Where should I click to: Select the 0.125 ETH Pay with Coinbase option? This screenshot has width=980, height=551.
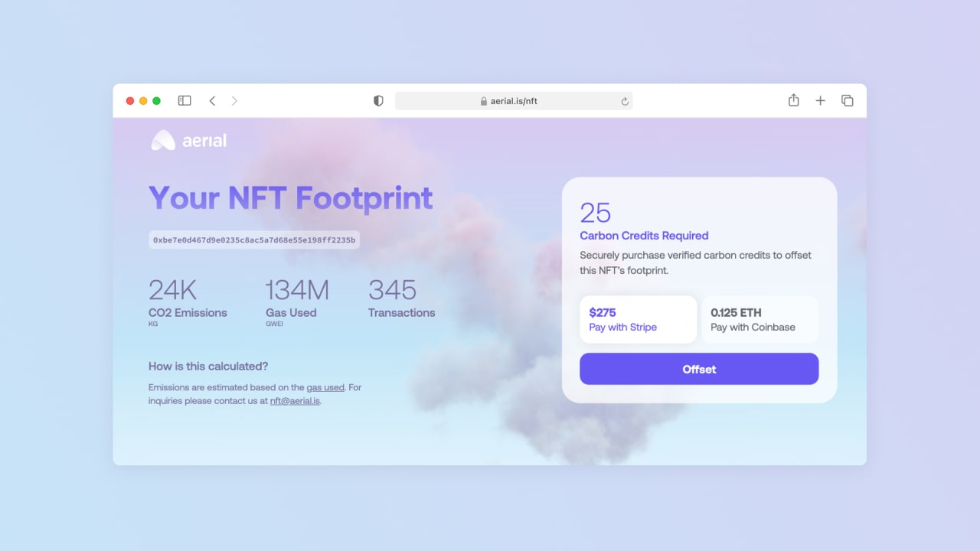759,319
